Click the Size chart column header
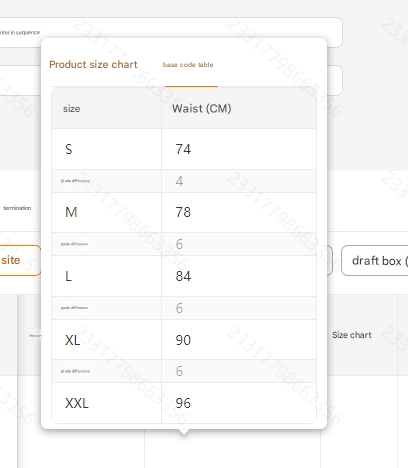The height and width of the screenshot is (468, 408). [x=352, y=335]
